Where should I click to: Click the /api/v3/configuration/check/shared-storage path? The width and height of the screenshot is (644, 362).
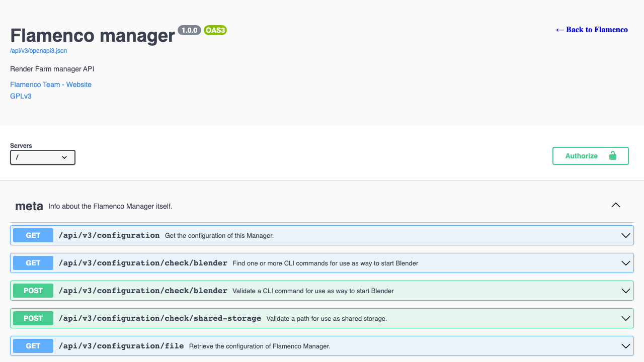tap(160, 318)
